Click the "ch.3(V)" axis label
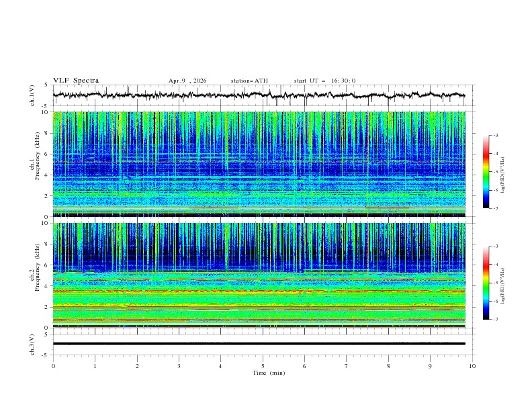The height and width of the screenshot is (411, 532). click(x=32, y=345)
